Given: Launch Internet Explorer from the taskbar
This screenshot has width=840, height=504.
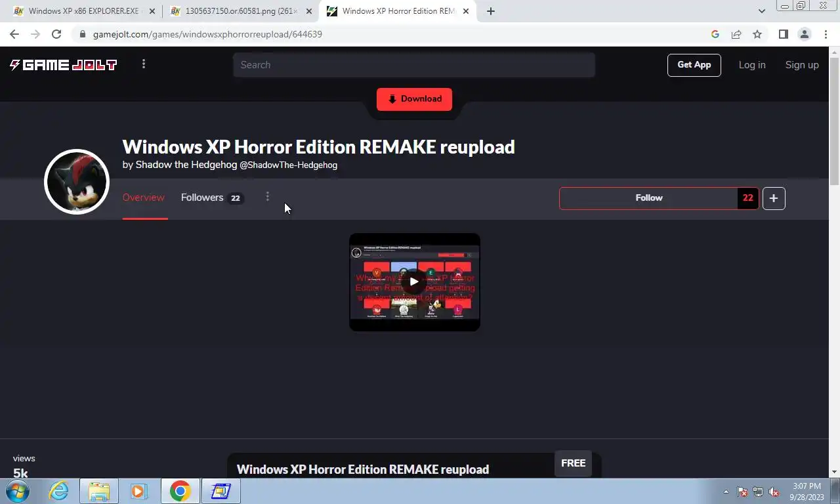Looking at the screenshot, I should 58,491.
